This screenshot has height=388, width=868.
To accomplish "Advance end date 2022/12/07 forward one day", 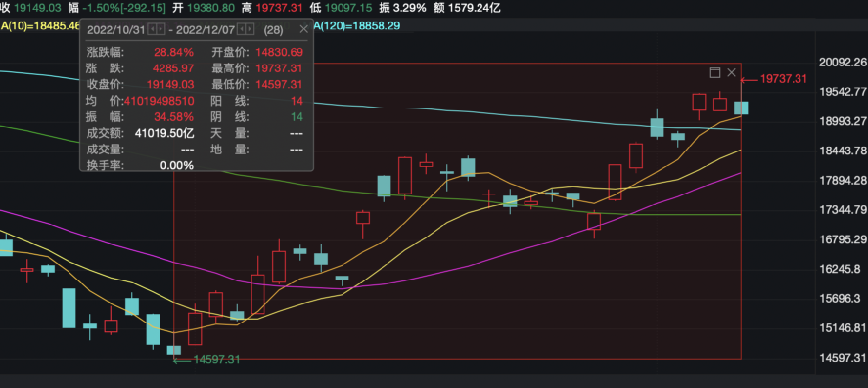I will (250, 29).
